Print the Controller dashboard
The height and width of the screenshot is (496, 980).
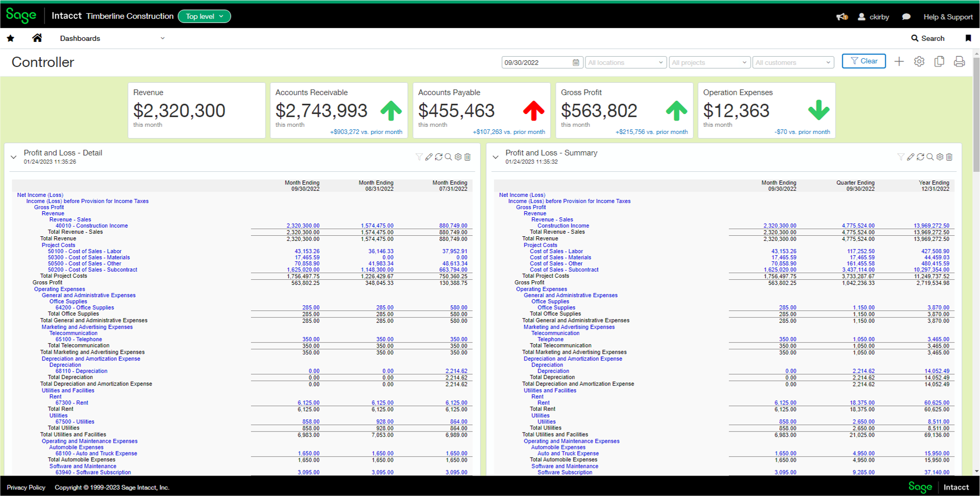tap(959, 61)
